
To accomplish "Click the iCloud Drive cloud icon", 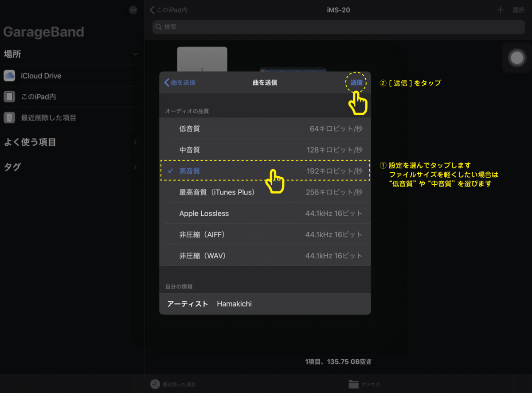I will click(9, 76).
